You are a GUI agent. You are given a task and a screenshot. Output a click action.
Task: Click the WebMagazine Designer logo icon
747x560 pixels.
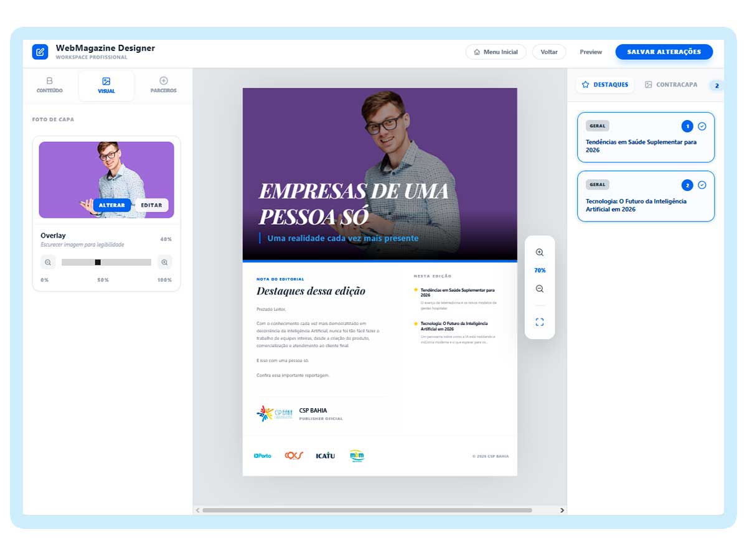(x=40, y=52)
